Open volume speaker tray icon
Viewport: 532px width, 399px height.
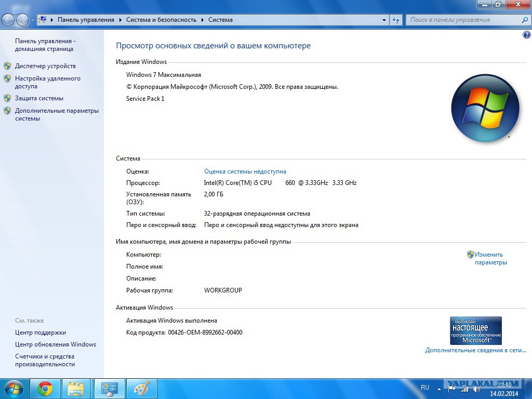pyautogui.click(x=476, y=389)
